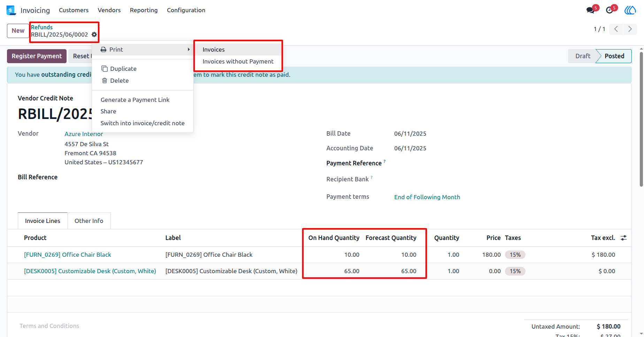Open End of Following Month payment terms

[x=427, y=197]
